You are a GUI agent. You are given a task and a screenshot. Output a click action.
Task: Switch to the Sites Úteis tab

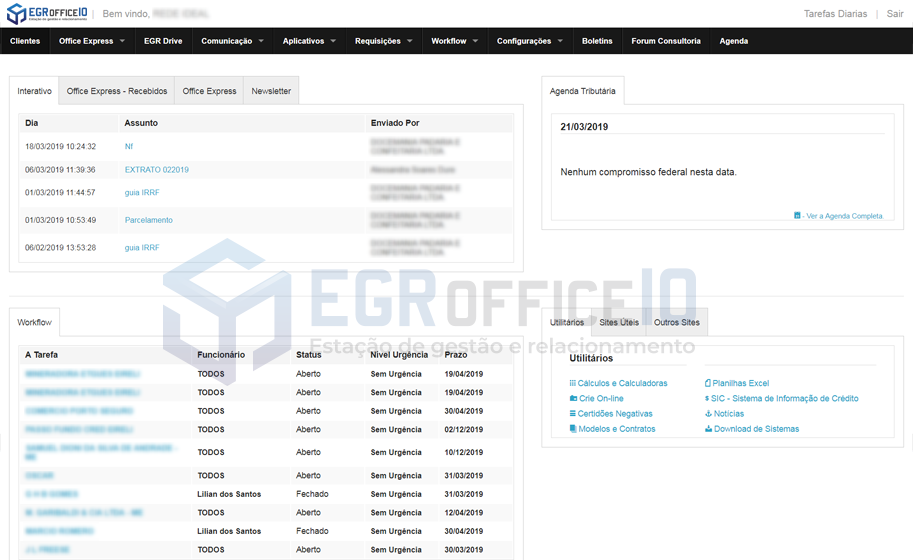point(619,322)
